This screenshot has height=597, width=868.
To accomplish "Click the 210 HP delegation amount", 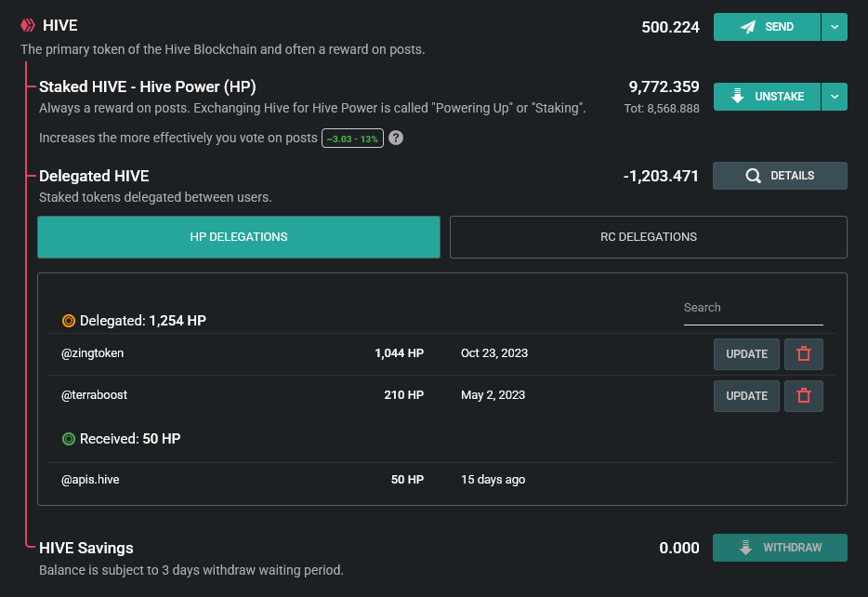I will (403, 395).
